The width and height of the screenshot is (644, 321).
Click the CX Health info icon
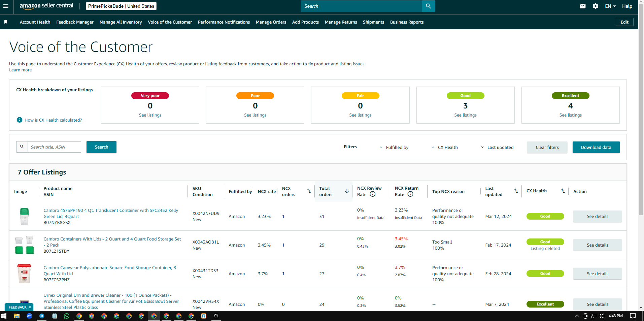click(20, 120)
